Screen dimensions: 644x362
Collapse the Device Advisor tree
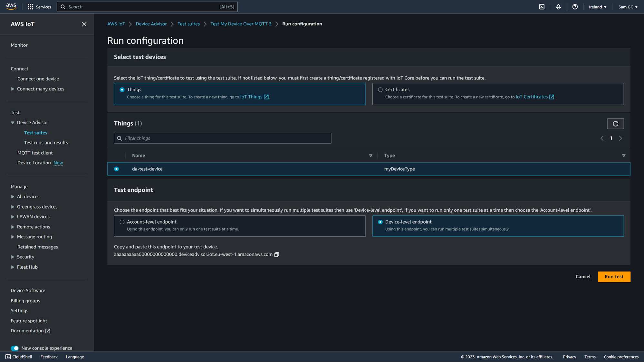point(13,123)
